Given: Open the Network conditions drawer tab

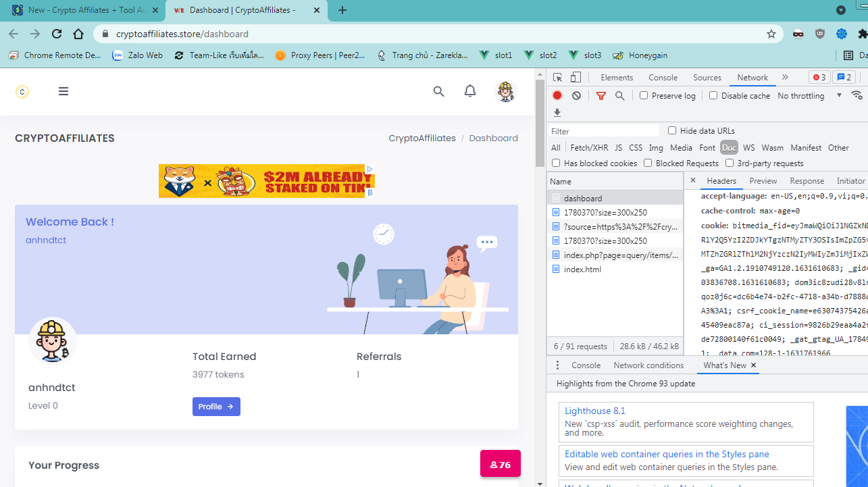Looking at the screenshot, I should point(648,365).
